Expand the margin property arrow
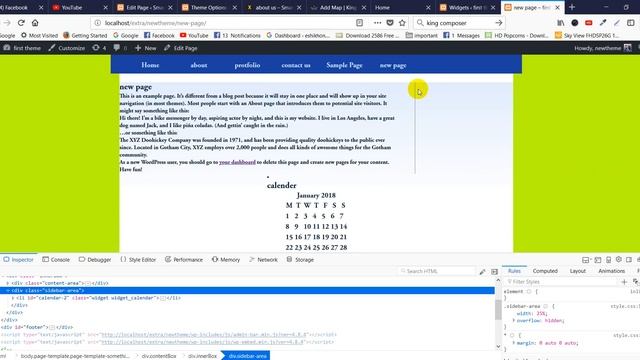Viewport: 640px width, 360px height. pyautogui.click(x=513, y=343)
